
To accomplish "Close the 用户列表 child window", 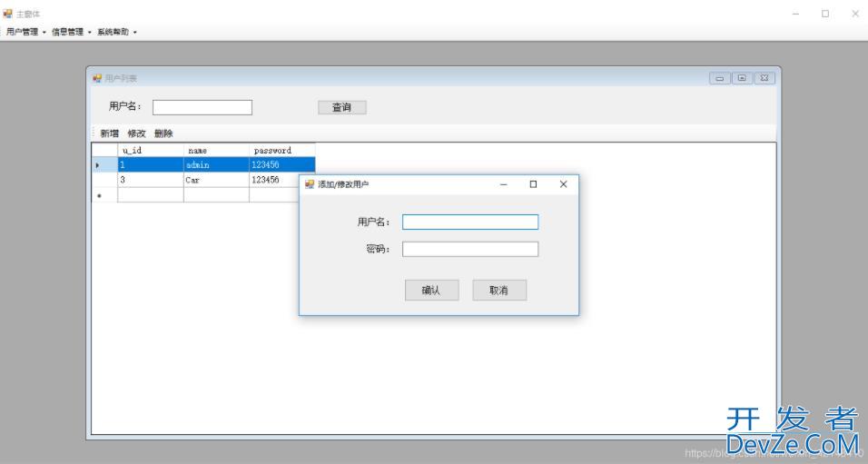I will pos(764,79).
